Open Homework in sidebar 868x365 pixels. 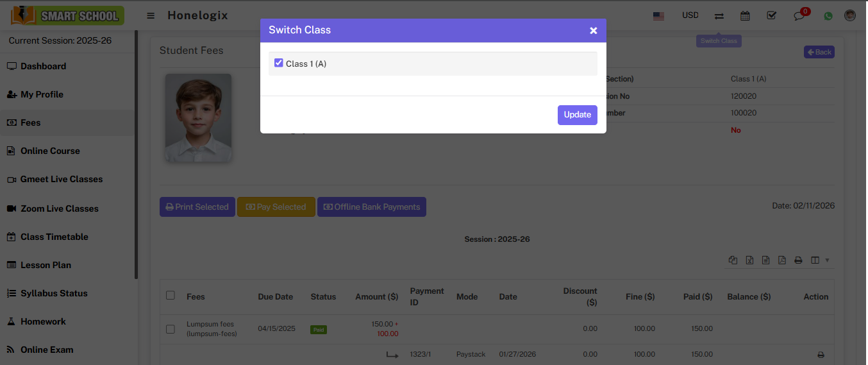(43, 321)
